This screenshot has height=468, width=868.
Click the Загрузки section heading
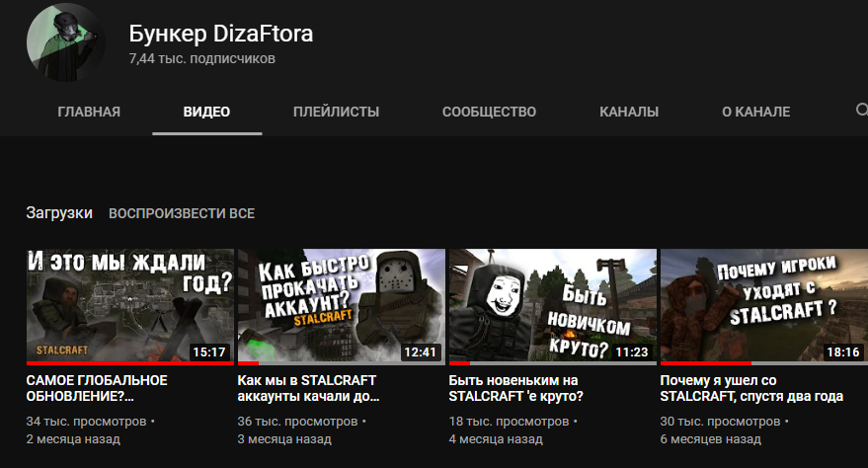click(59, 213)
